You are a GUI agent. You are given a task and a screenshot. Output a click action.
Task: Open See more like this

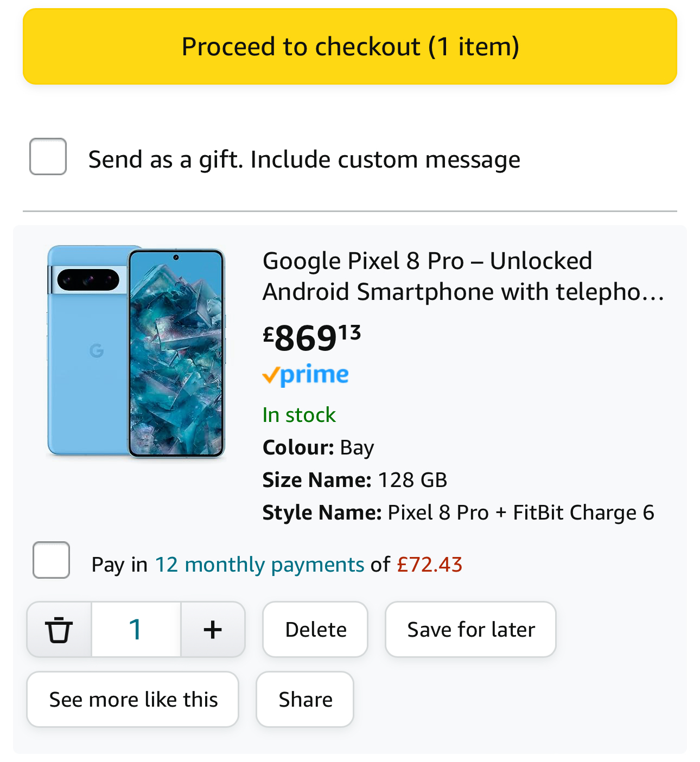(x=133, y=700)
